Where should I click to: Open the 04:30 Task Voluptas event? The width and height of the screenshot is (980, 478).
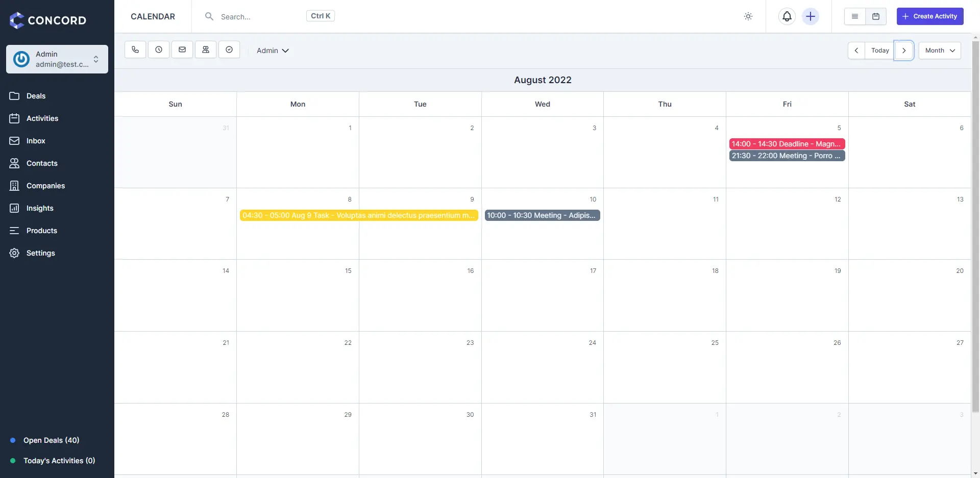tap(359, 215)
